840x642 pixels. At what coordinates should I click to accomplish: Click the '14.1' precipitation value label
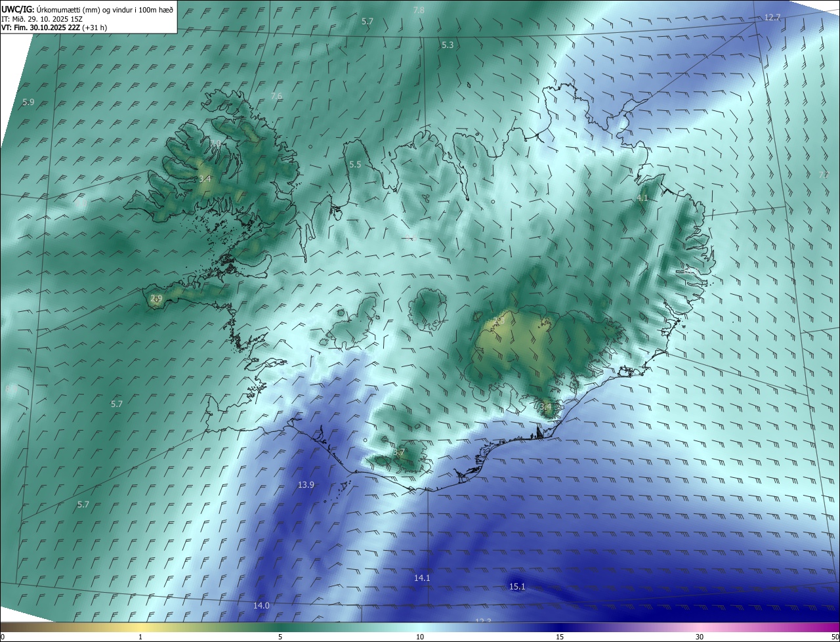pyautogui.click(x=422, y=578)
